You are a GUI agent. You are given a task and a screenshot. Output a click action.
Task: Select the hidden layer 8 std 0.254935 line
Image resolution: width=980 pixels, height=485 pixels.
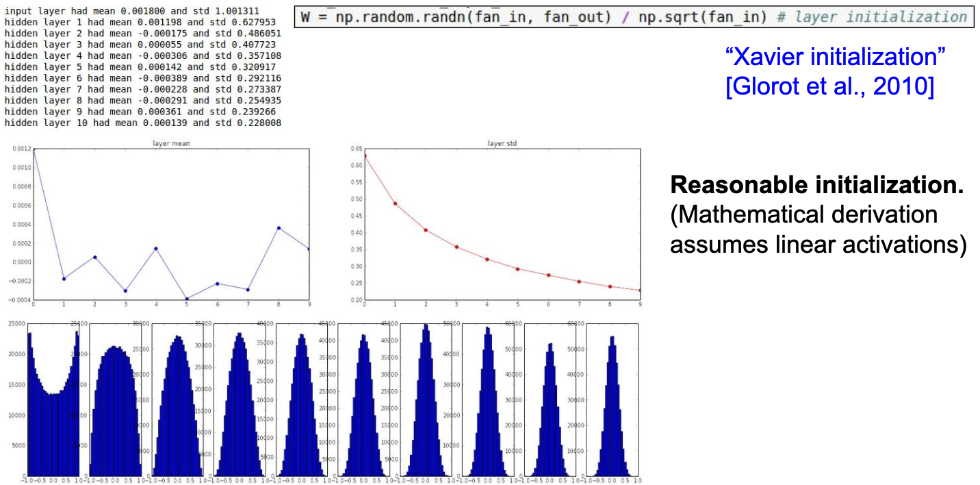[x=142, y=100]
